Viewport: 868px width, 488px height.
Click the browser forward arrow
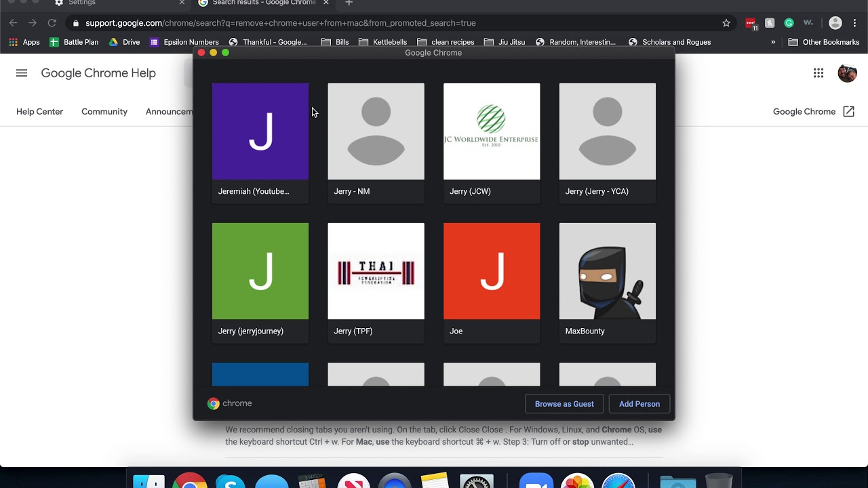pos(32,23)
